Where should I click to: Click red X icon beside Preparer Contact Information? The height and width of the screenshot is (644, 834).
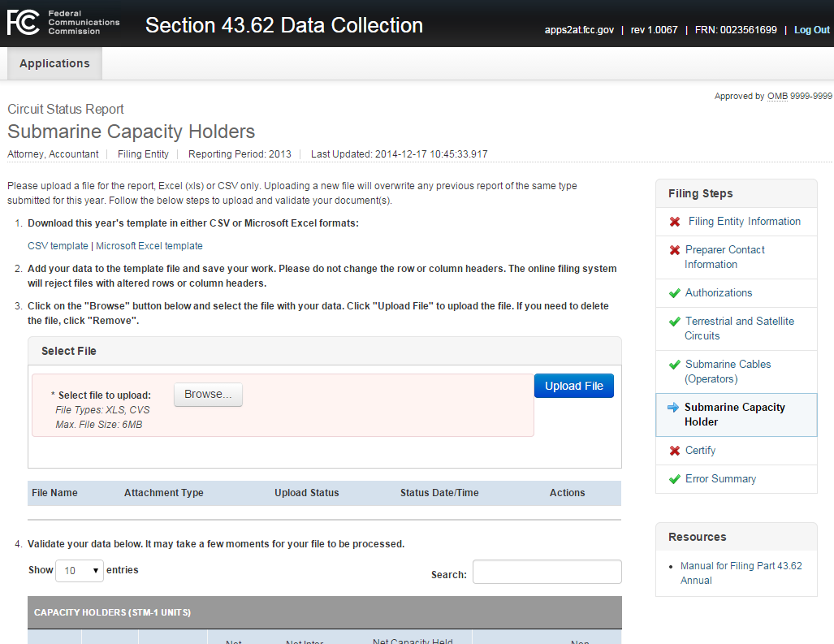(674, 251)
